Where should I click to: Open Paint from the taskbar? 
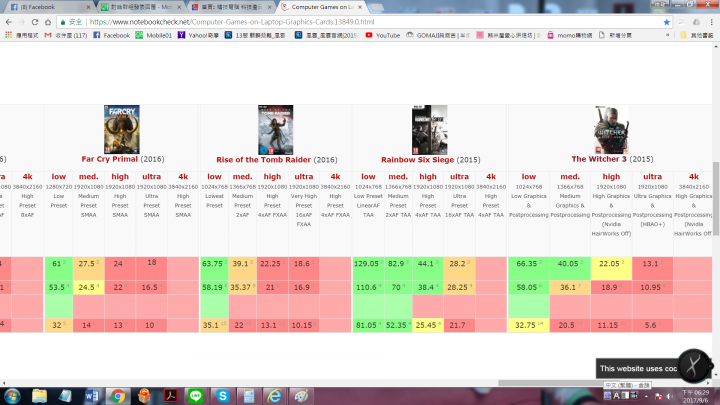301,396
